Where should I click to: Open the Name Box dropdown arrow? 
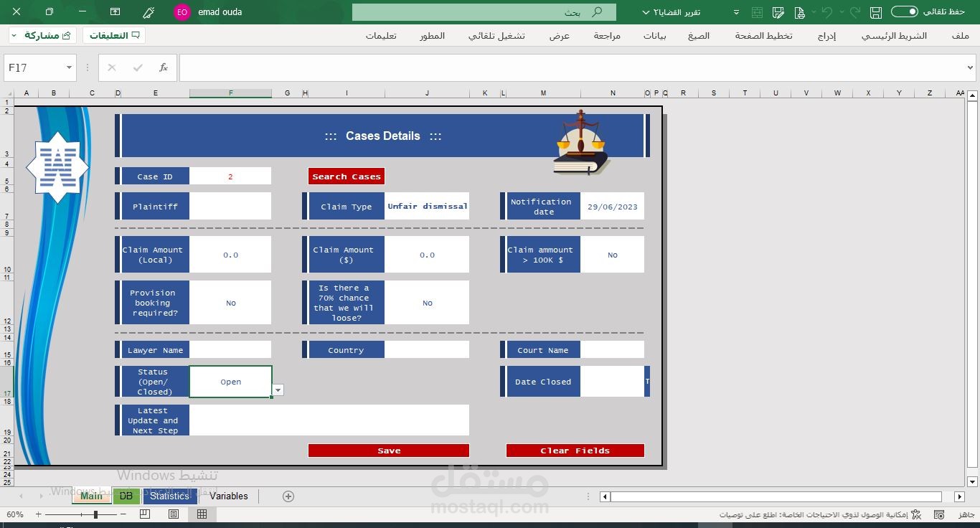(69, 67)
